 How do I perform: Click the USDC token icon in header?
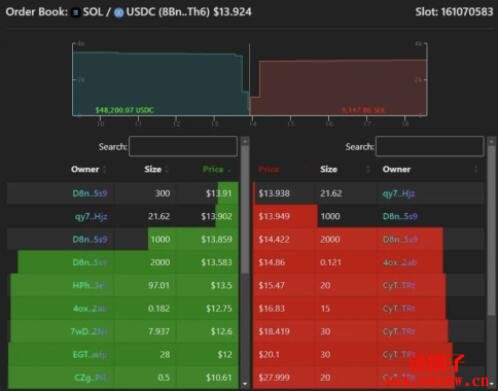pos(119,13)
